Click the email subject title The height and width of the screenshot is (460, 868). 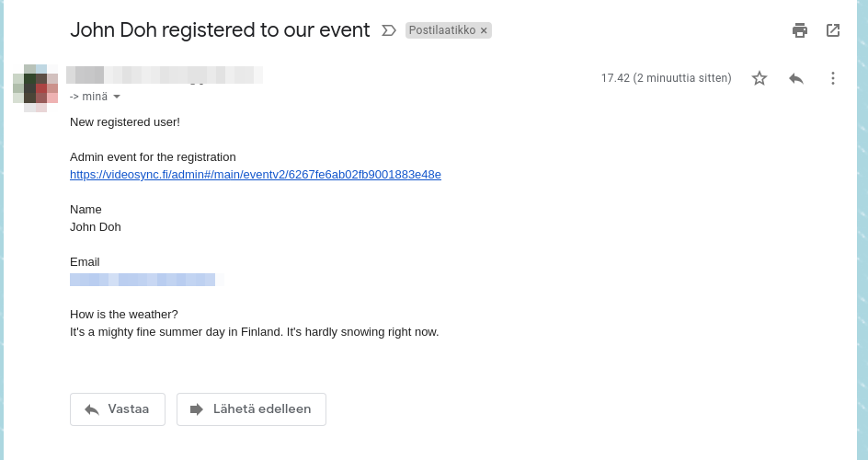pyautogui.click(x=220, y=30)
